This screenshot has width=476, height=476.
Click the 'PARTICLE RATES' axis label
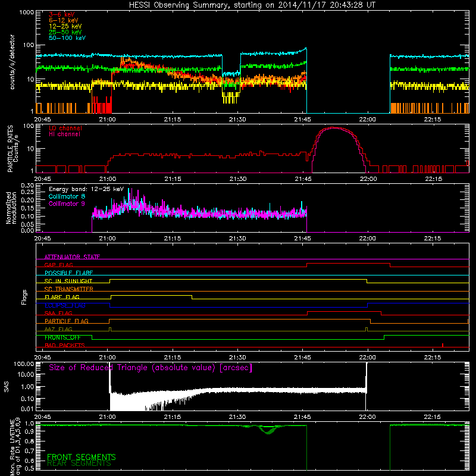10,149
